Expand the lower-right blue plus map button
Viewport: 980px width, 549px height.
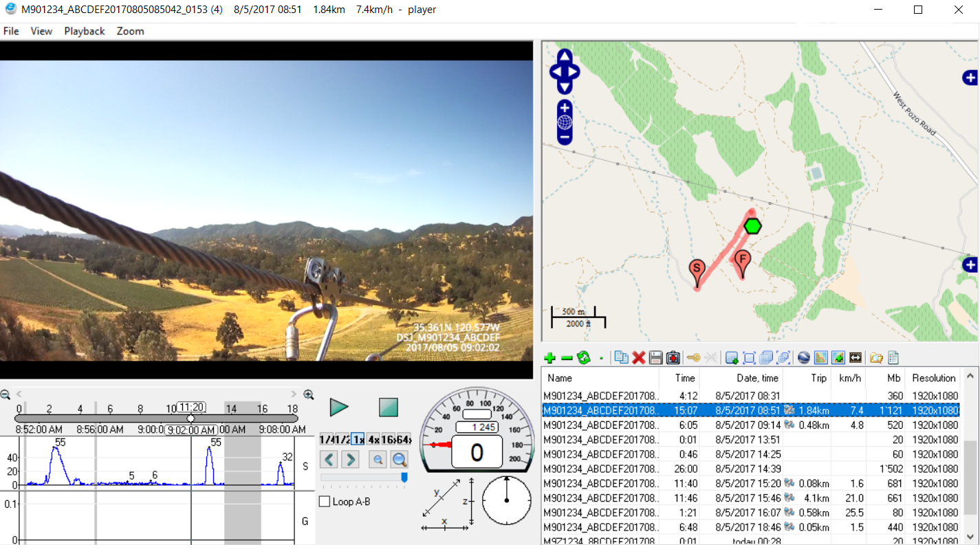[x=970, y=264]
